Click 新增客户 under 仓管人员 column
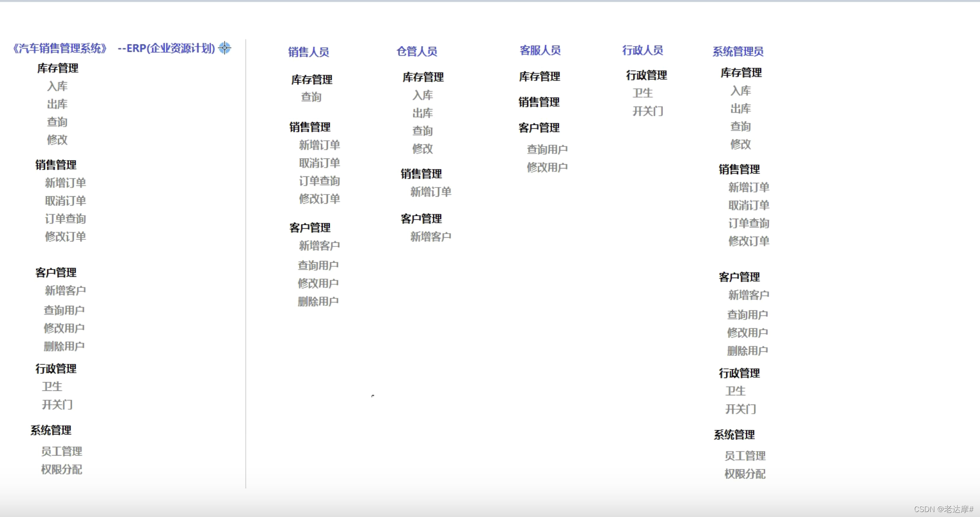Screen dimensions: 980x517 (x=430, y=237)
